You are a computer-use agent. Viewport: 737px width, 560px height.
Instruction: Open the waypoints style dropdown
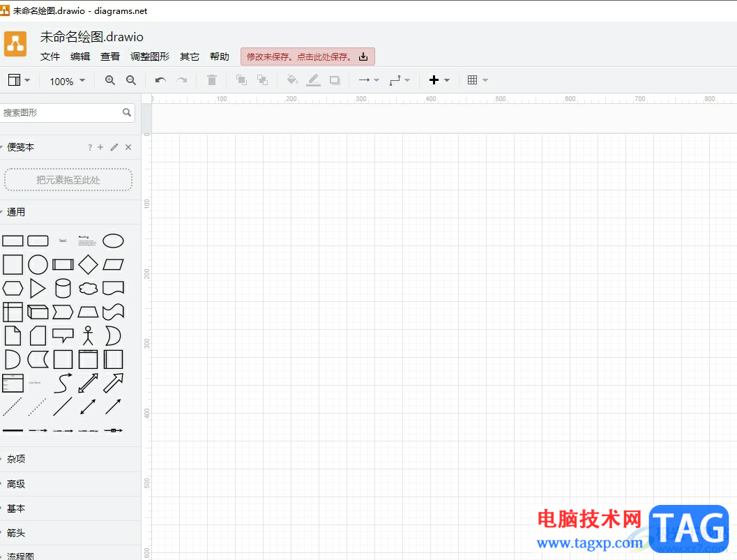click(400, 80)
